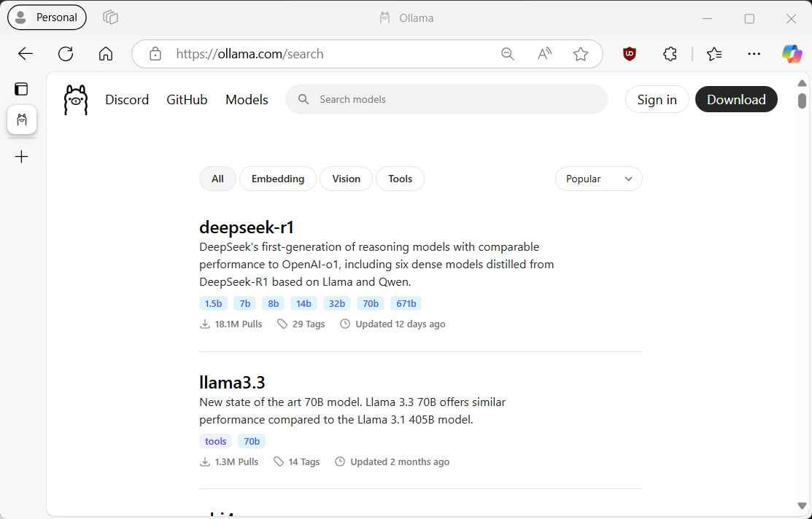Viewport: 812px width, 519px height.
Task: Click the Sign in button
Action: tap(657, 99)
